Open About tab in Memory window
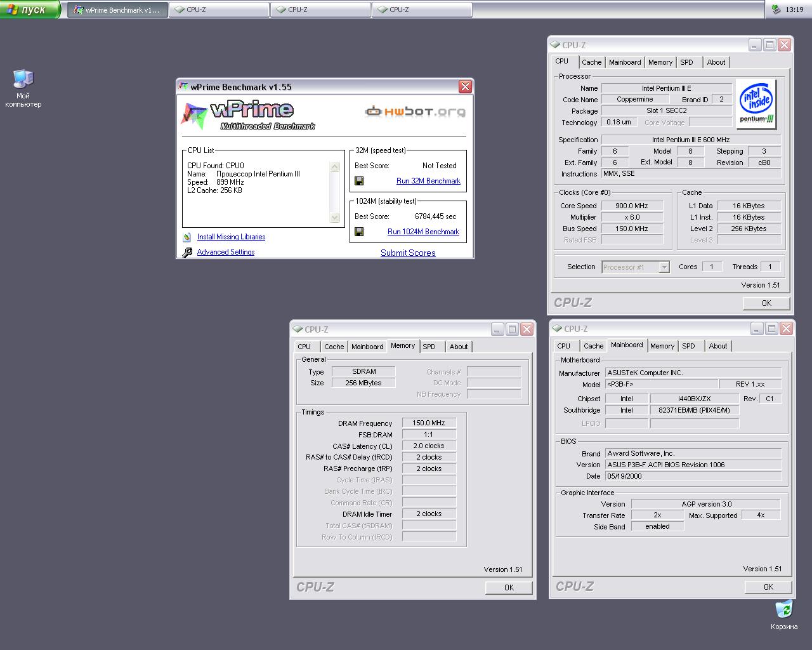 (x=459, y=347)
